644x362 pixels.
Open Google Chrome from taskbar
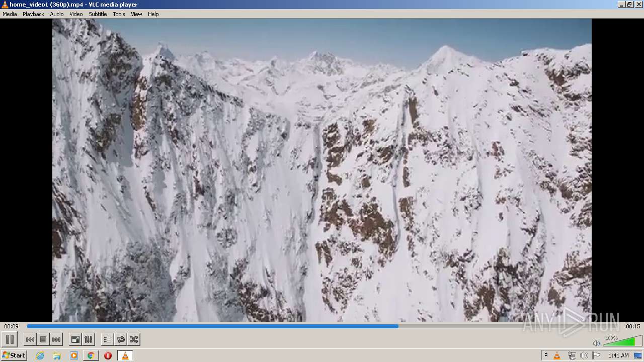click(x=91, y=355)
